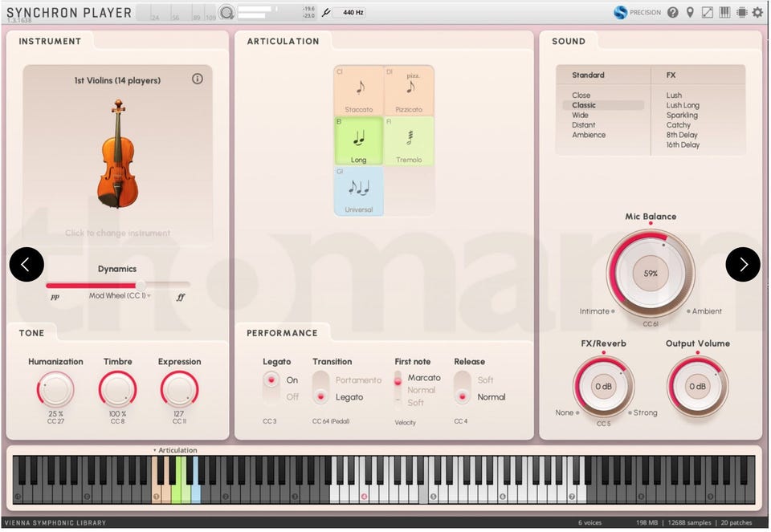771x532 pixels.
Task: Click the CPU chip icon in top bar
Action: click(741, 12)
